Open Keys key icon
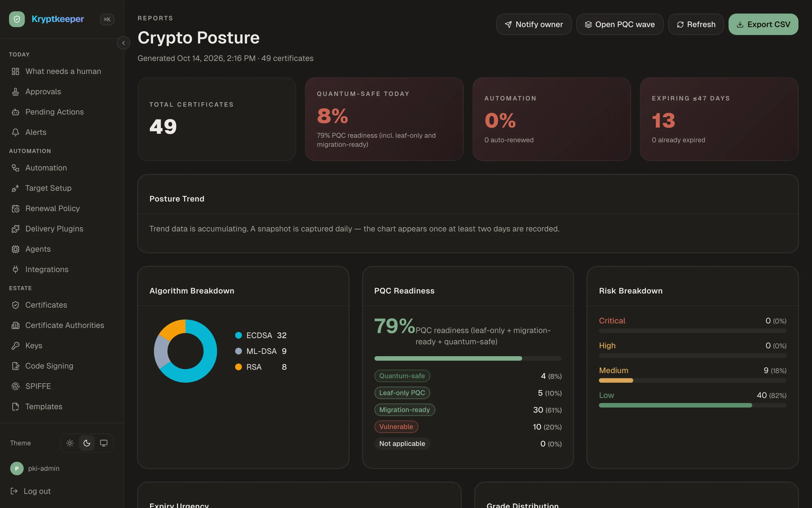Viewport: 812px width, 508px height. [16, 346]
